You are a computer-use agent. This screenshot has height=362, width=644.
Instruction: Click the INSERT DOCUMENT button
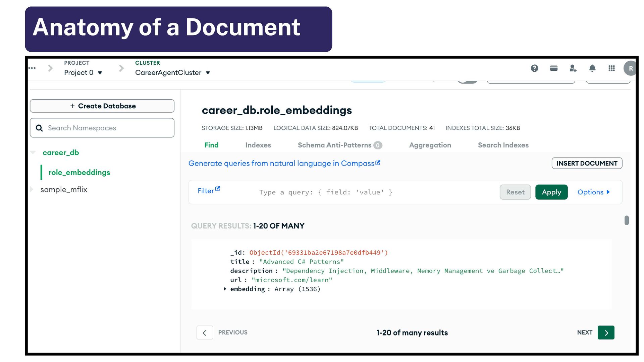click(587, 163)
